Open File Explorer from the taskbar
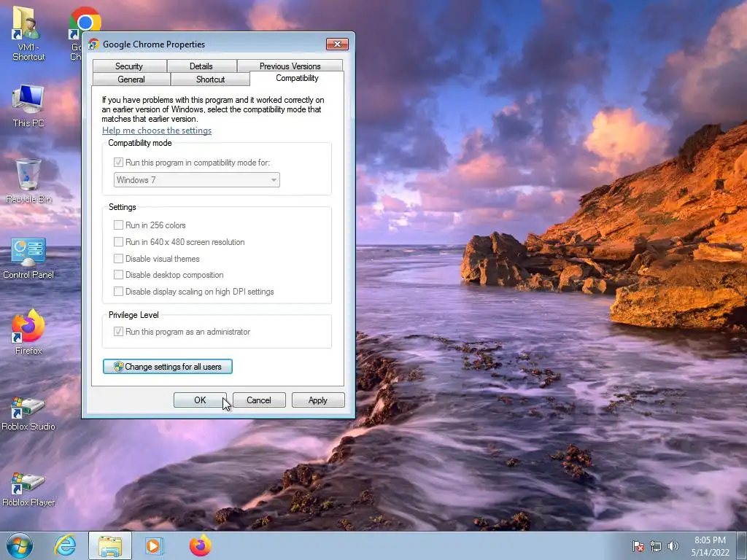747x560 pixels. click(x=110, y=545)
